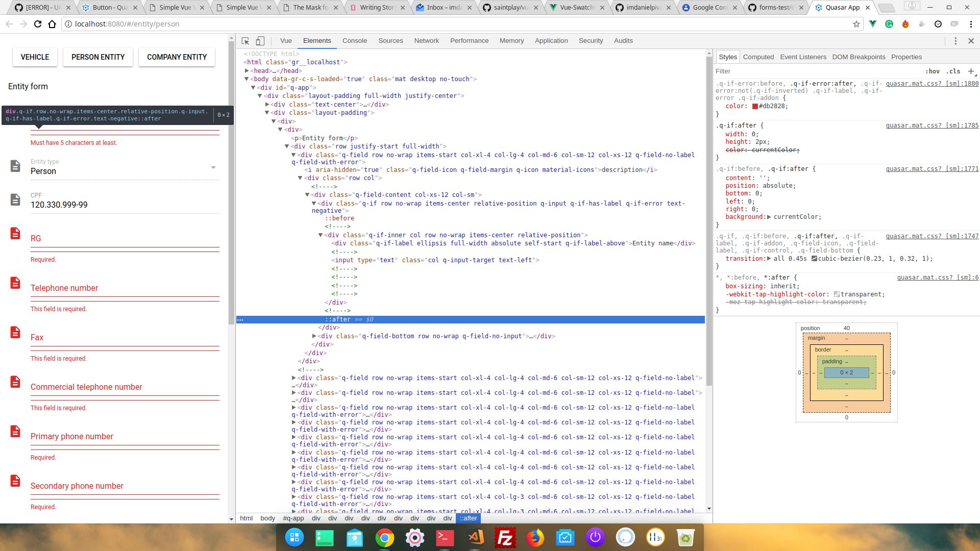Expand the head element in DOM tree
This screenshot has height=551, width=980.
pyautogui.click(x=246, y=70)
